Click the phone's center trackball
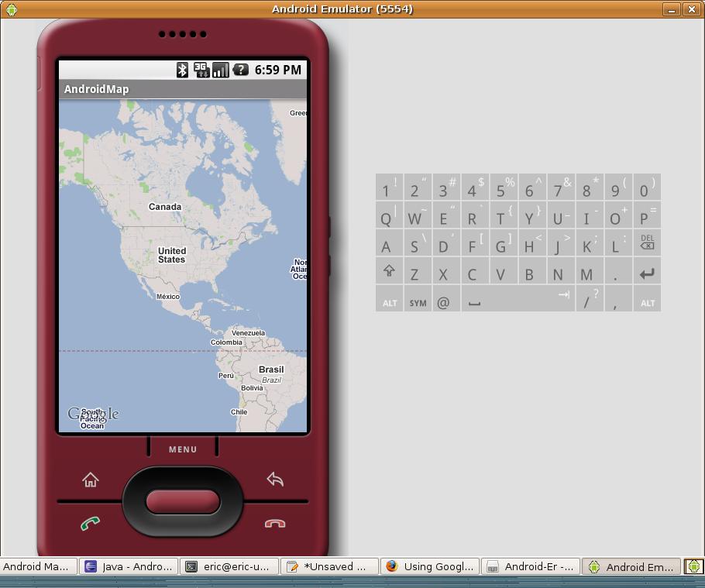The image size is (705, 588). coord(183,500)
